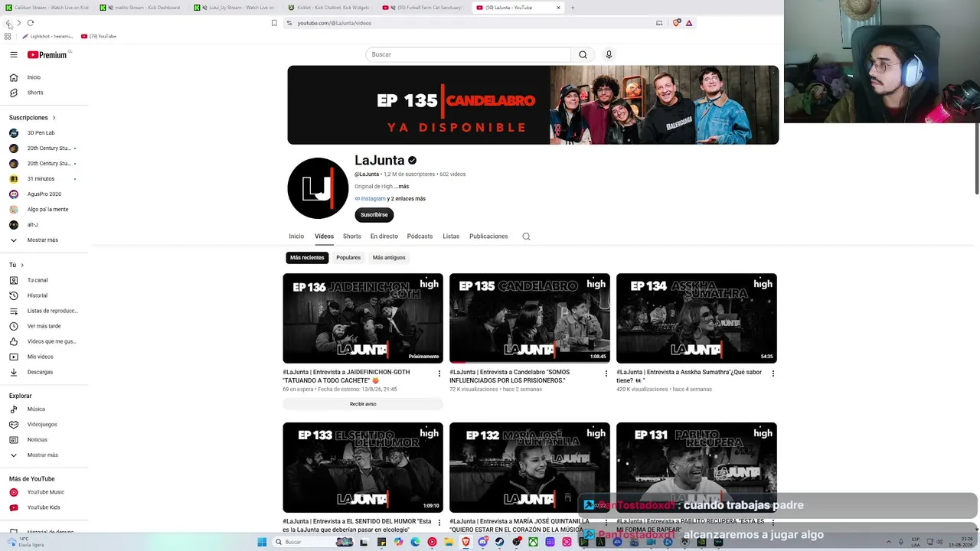Open EP 133 El Sentido del Humor thumbnail

click(x=363, y=468)
